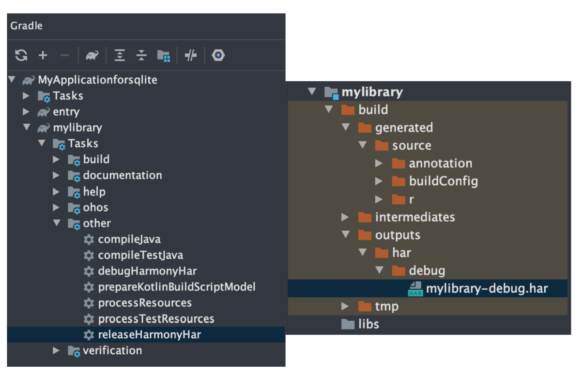Screen dimensions: 588x377
Task: Click the orange tmp folder icon
Action: [365, 306]
